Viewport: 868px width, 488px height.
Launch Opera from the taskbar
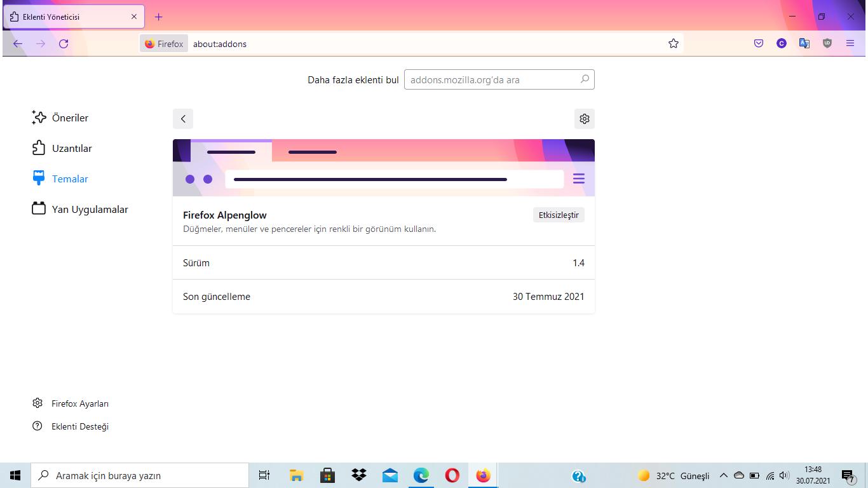452,475
